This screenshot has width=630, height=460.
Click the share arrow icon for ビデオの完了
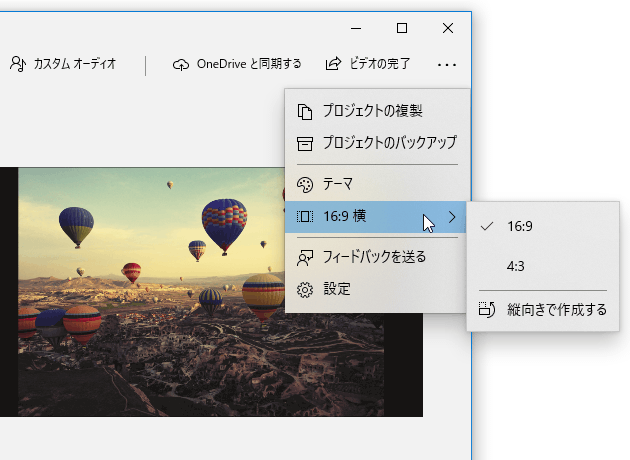333,63
